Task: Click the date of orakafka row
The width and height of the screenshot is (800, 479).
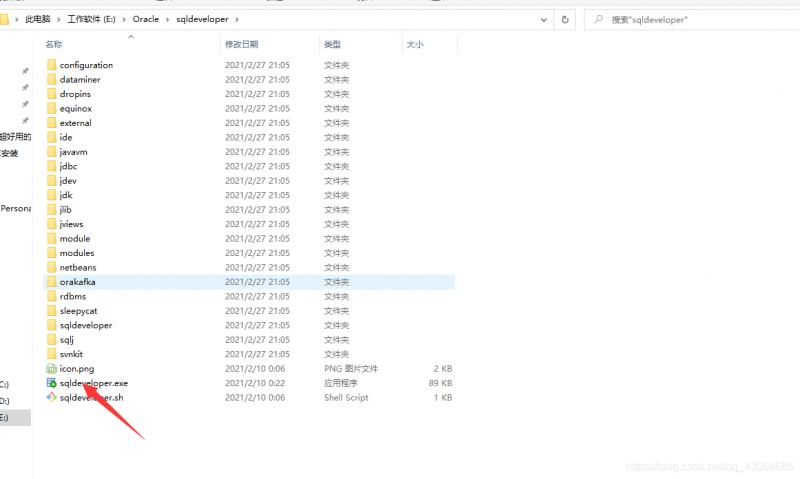Action: [257, 282]
